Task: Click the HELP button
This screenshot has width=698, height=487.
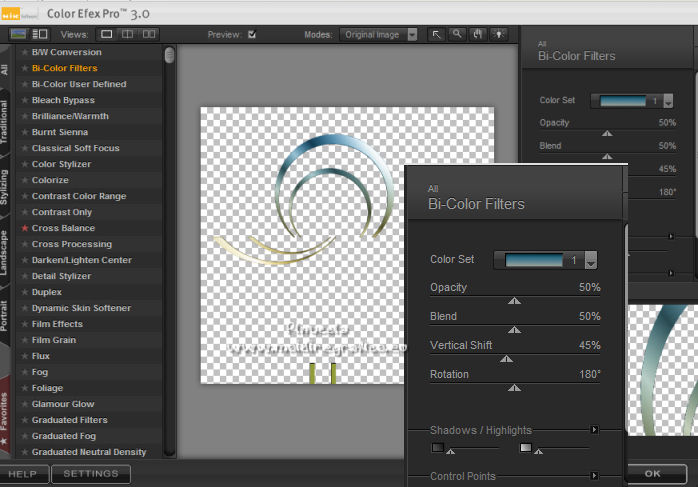Action: tap(23, 473)
